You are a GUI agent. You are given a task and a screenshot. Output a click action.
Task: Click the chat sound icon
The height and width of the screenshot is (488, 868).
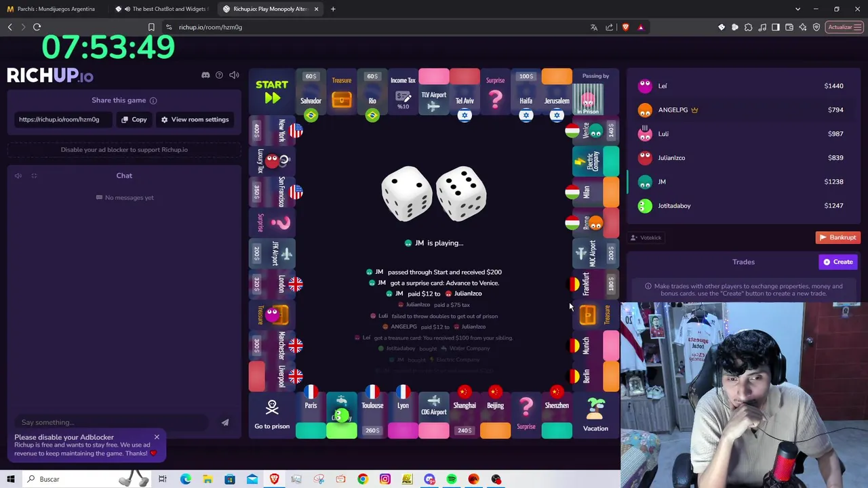[18, 176]
